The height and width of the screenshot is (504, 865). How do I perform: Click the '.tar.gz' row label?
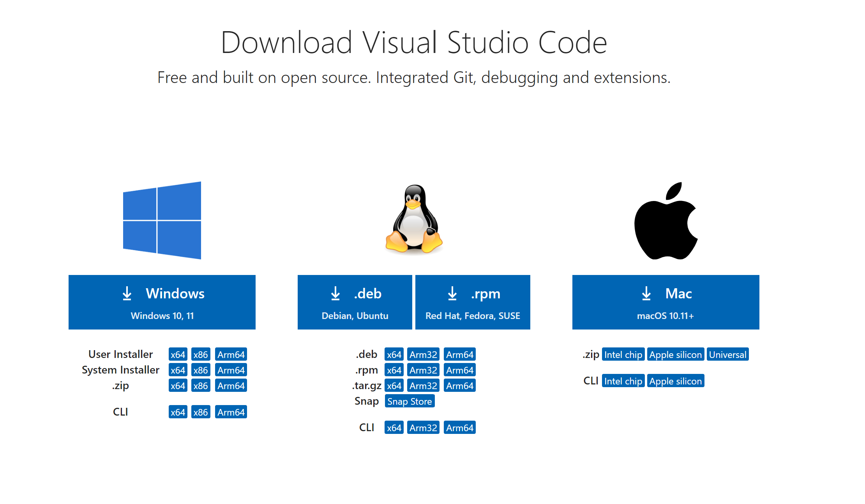[x=367, y=386]
